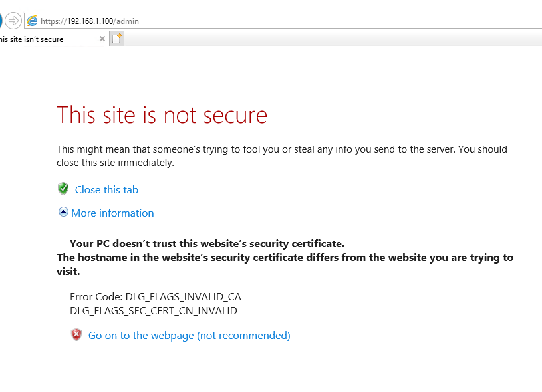Viewport: 542px width, 392px height.
Task: Click the browser Back navigation button
Action: pyautogui.click(x=2, y=21)
